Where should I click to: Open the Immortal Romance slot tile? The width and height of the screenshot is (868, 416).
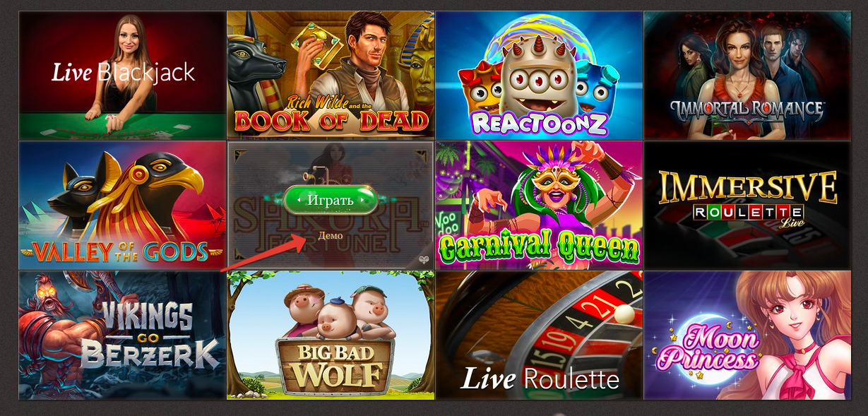747,75
